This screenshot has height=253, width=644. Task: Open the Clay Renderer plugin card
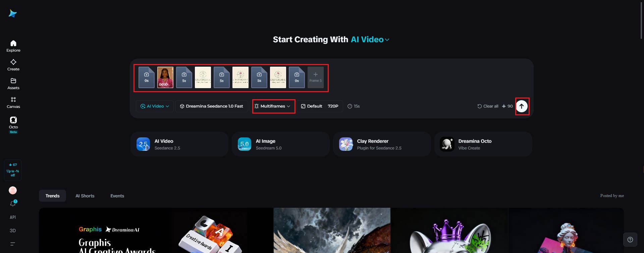click(x=382, y=144)
